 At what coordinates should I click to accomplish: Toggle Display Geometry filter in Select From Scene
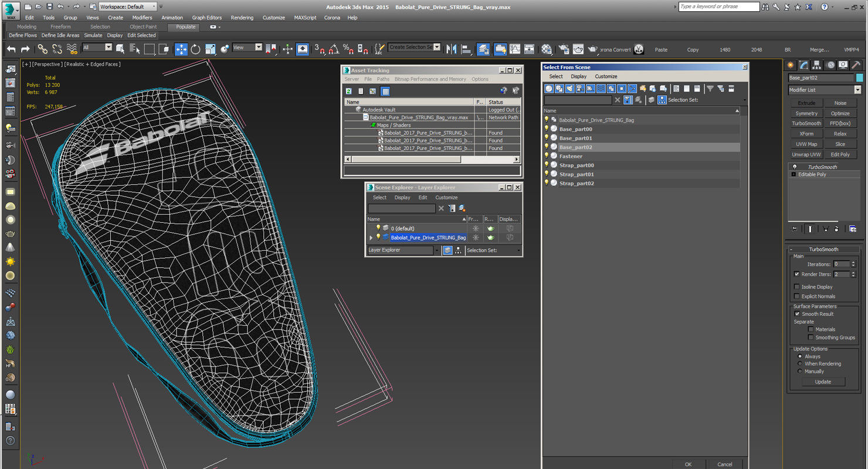549,89
